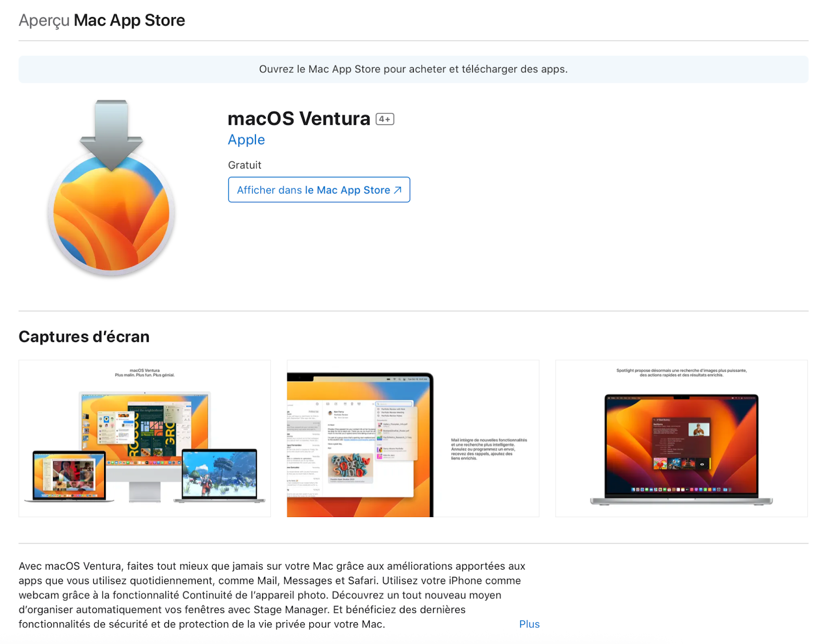Expand the full description with "Plus"
Image resolution: width=832 pixels, height=644 pixels.
click(x=529, y=624)
